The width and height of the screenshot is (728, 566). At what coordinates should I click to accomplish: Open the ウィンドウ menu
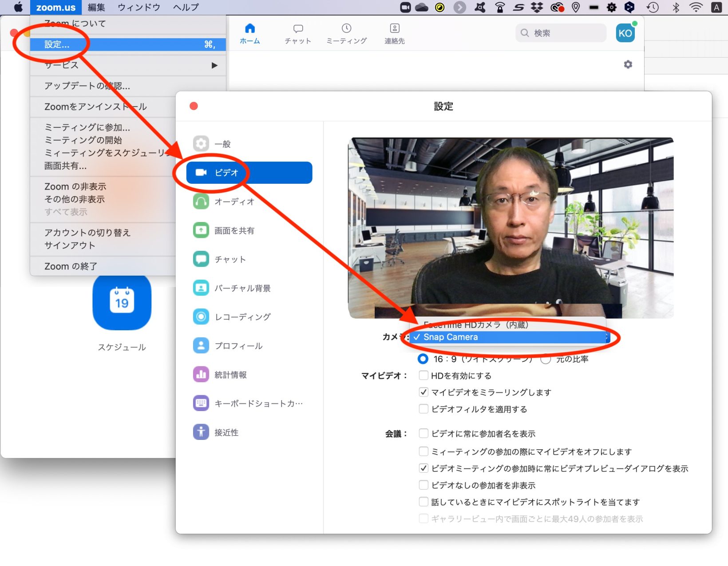139,7
